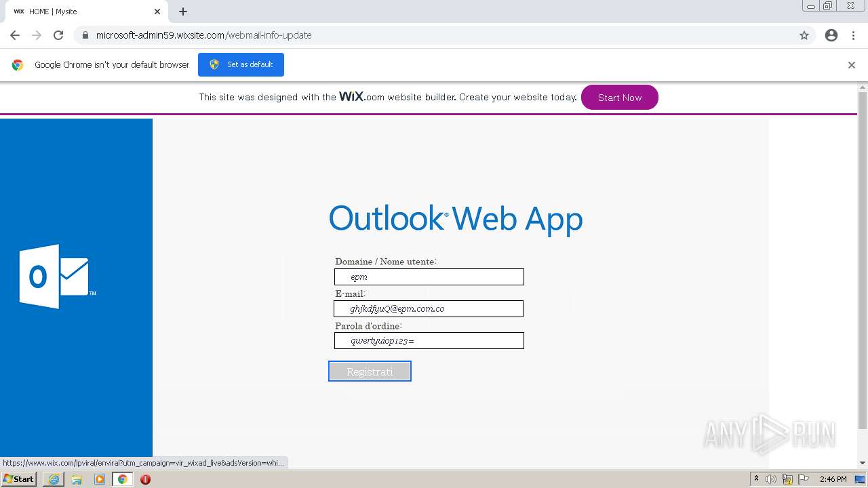This screenshot has width=868, height=488.
Task: Click the Parola d'ordine label
Action: point(368,326)
